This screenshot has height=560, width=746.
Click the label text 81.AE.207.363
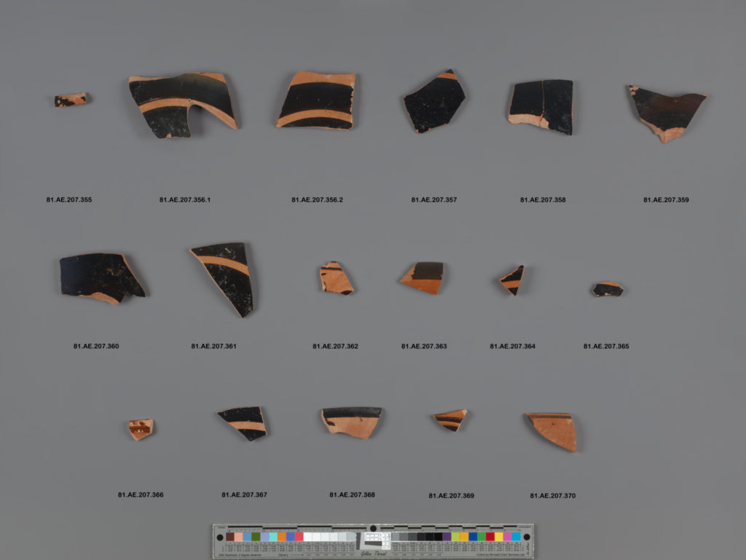tap(424, 346)
